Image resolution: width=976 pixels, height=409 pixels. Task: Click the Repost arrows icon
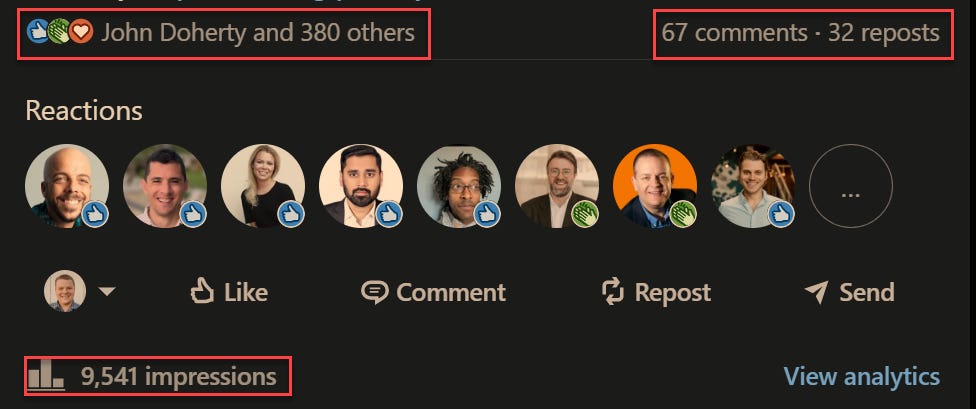[612, 292]
